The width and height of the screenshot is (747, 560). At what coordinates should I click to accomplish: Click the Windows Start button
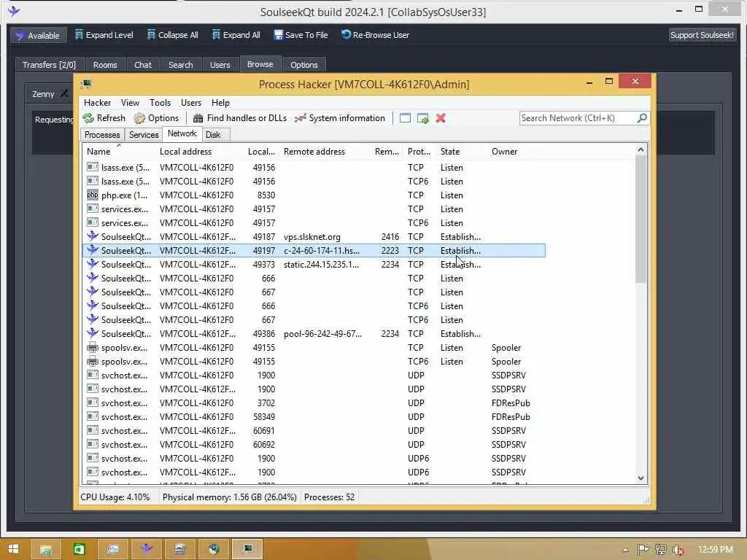point(13,549)
